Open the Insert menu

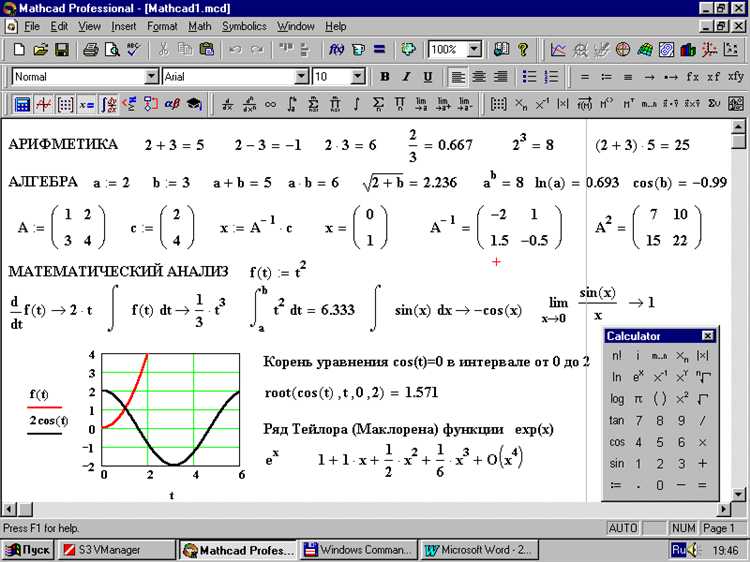(x=124, y=26)
